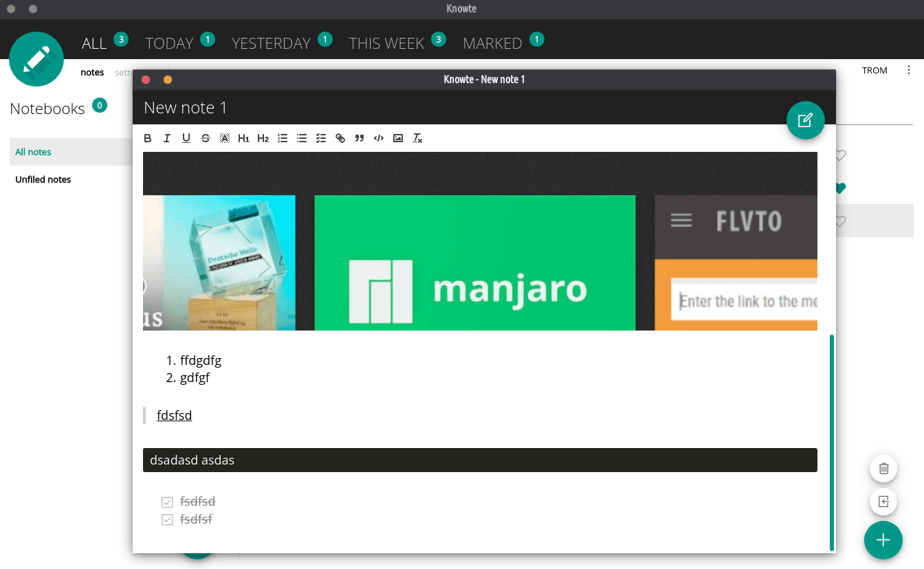Image resolution: width=924 pixels, height=569 pixels.
Task: Unmark the filled teal heart note
Action: 840,188
